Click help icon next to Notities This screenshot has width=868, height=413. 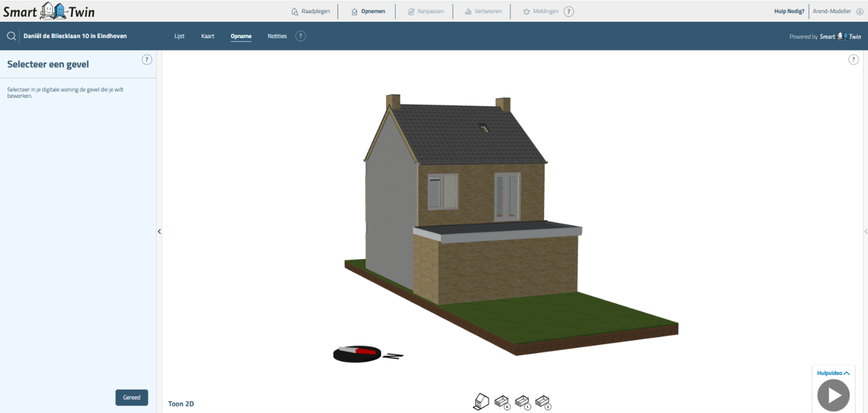pyautogui.click(x=301, y=36)
